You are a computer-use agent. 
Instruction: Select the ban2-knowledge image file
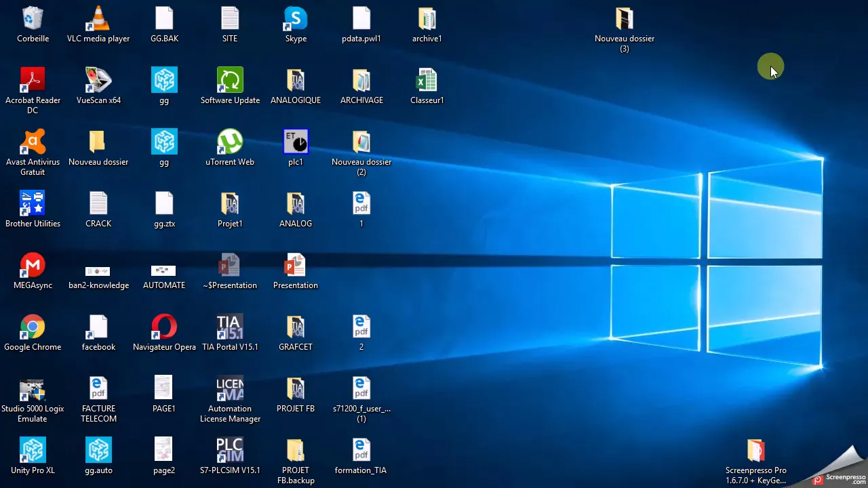98,271
